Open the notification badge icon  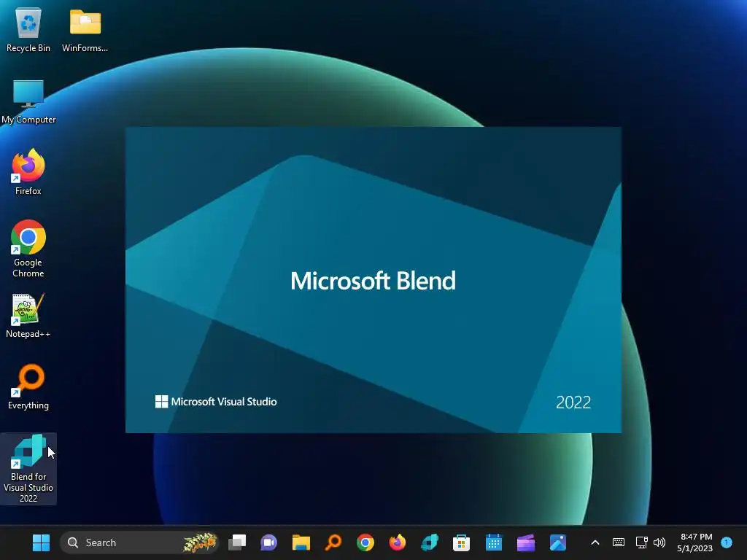click(727, 542)
